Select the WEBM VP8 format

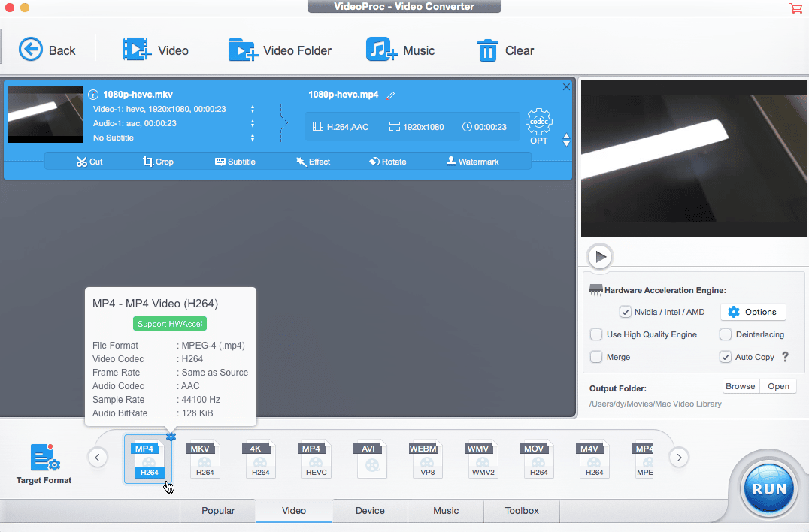point(426,458)
